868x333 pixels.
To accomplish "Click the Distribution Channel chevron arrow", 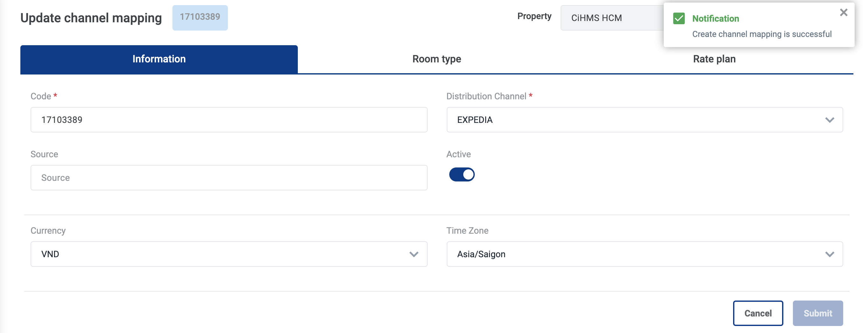I will click(829, 120).
